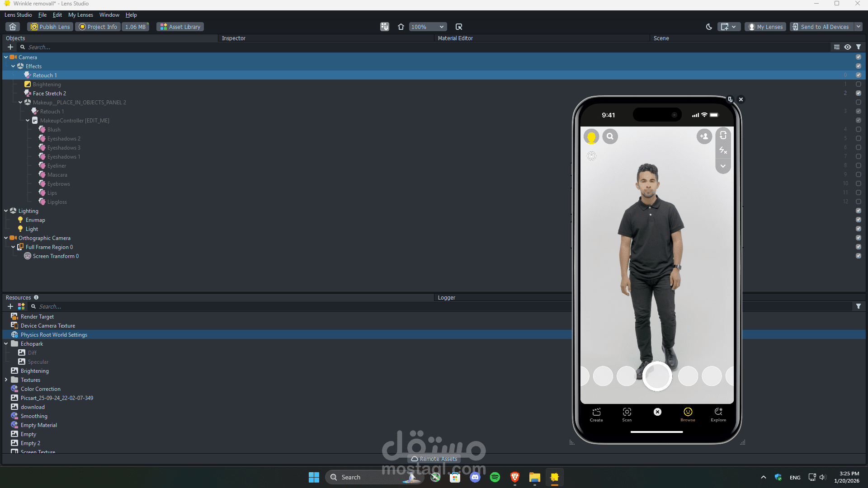Open the Objects panel filter icon
This screenshot has width=868, height=488.
coord(859,47)
